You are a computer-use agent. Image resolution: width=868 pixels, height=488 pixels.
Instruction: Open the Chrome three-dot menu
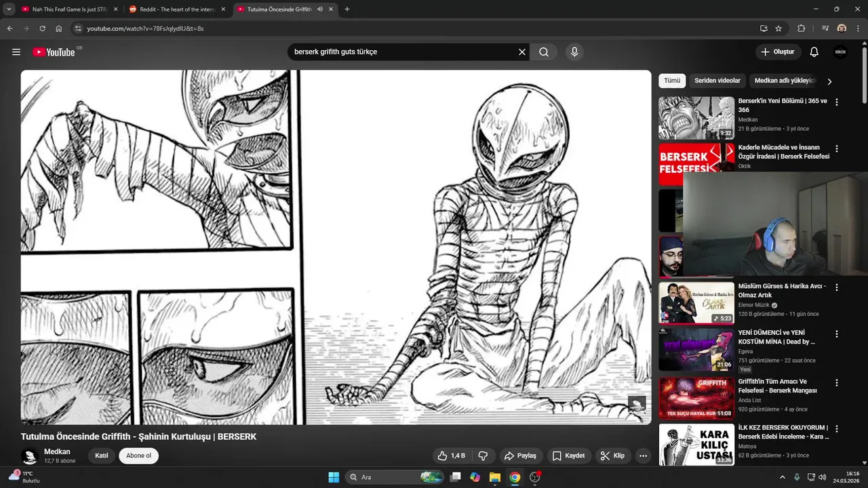(858, 28)
